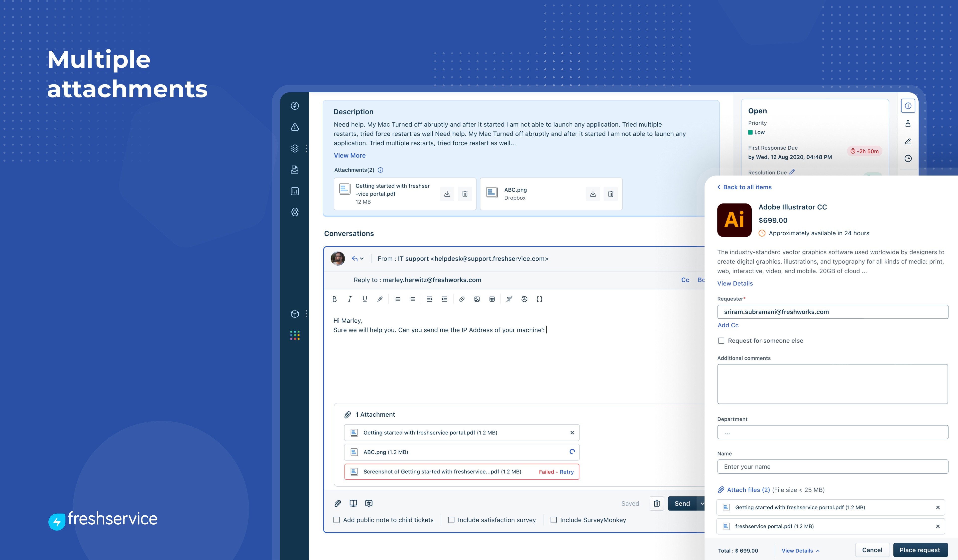The width and height of the screenshot is (958, 560).
Task: Retry failed Screenshot attachment upload
Action: (x=566, y=472)
